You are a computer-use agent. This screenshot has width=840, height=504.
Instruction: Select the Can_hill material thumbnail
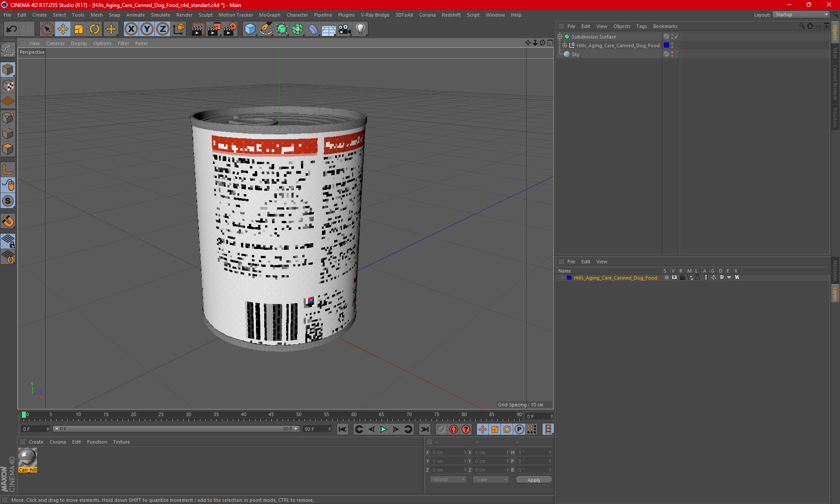pos(28,458)
